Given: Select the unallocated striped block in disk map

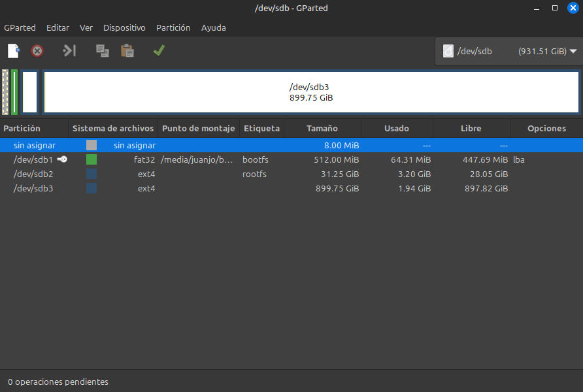Looking at the screenshot, I should [5, 92].
